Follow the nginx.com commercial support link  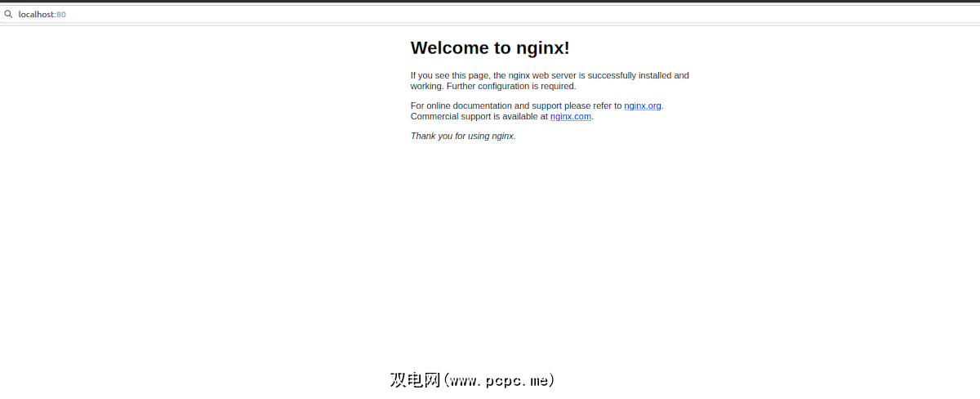coord(570,116)
